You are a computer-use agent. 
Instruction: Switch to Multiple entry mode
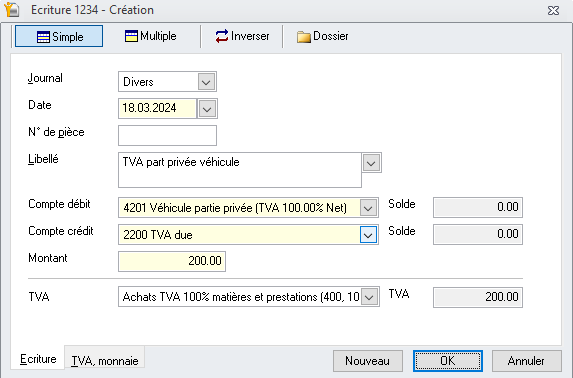tap(151, 36)
